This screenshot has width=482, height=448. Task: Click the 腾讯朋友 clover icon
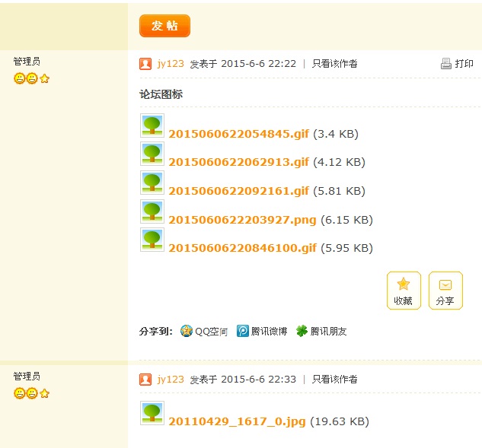pyautogui.click(x=302, y=331)
